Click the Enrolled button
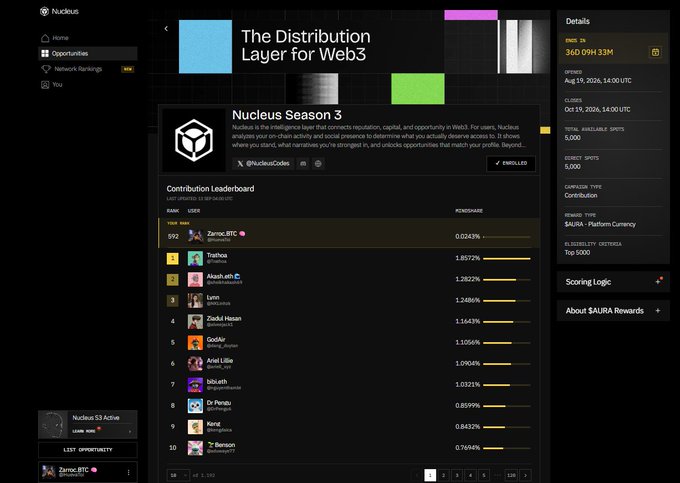Viewport: 680px width, 483px height. pos(511,163)
